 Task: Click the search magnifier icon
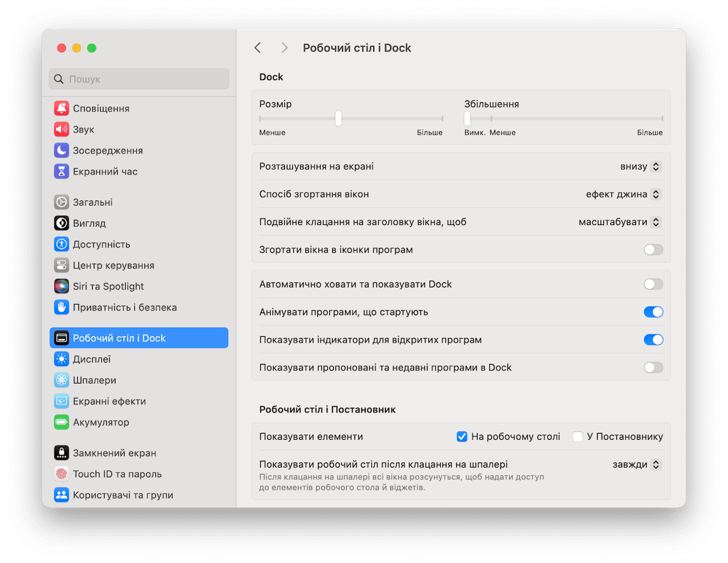pos(59,79)
